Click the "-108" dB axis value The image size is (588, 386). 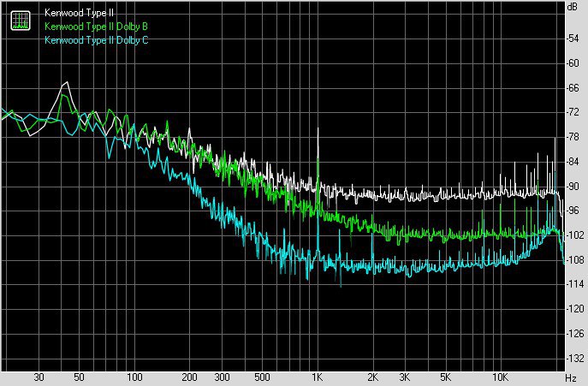click(x=575, y=259)
